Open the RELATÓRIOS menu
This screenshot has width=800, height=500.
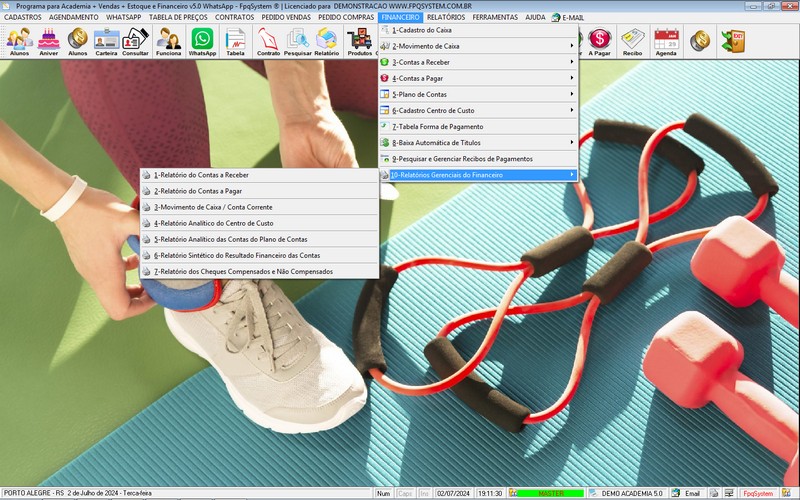click(x=446, y=17)
